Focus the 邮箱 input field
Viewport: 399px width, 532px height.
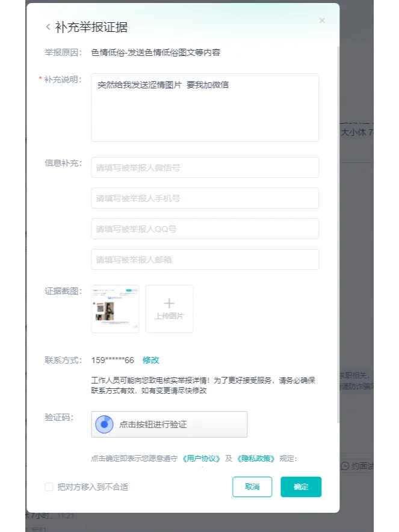tap(205, 260)
